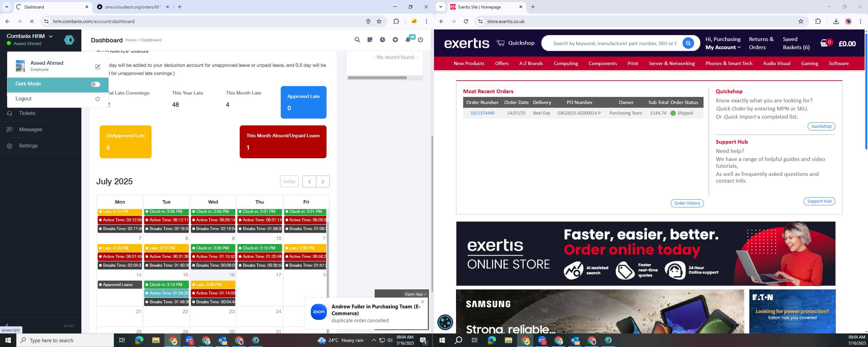Click the HRM dashboard search icon
Viewport: 868px width, 347px height.
[357, 40]
